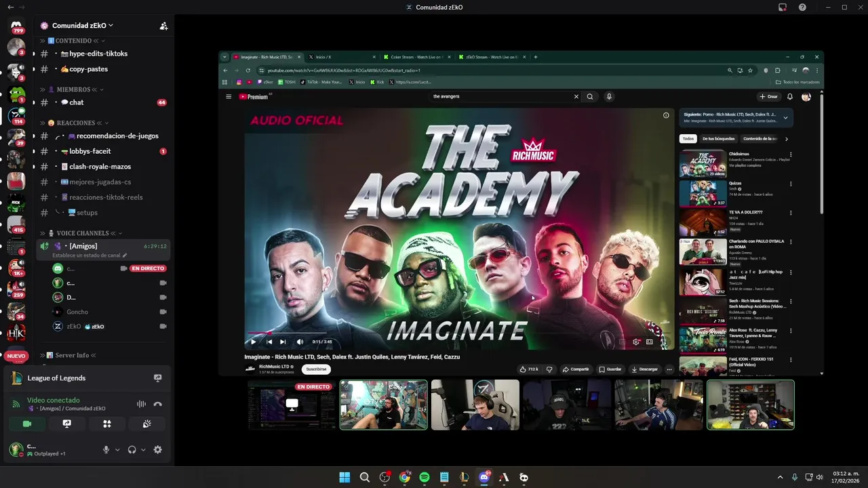The image size is (868, 488).
Task: Open the soundboard button
Action: point(146,424)
